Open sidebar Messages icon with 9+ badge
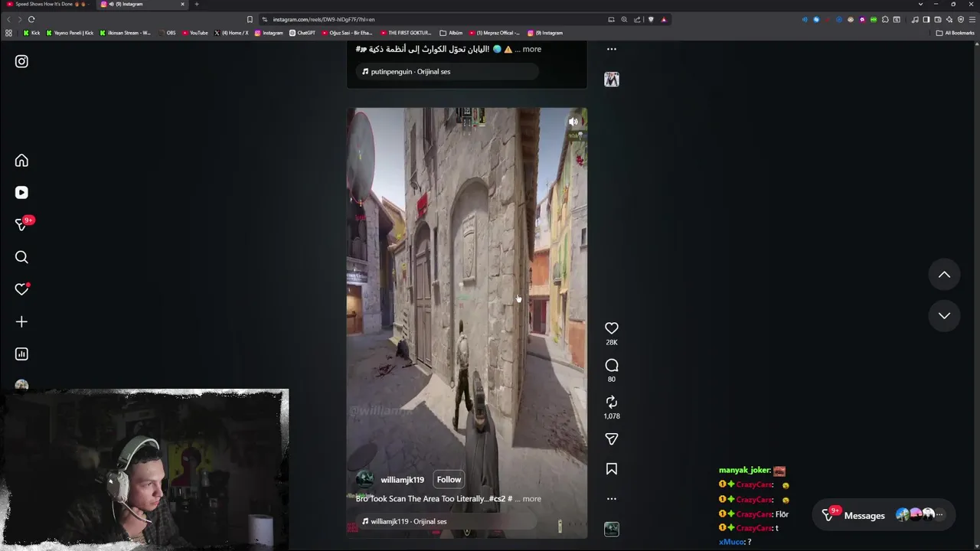This screenshot has width=980, height=551. [21, 225]
